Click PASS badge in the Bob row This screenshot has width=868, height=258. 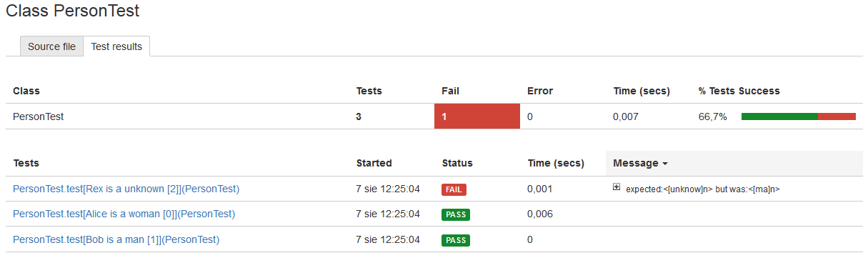click(x=456, y=240)
